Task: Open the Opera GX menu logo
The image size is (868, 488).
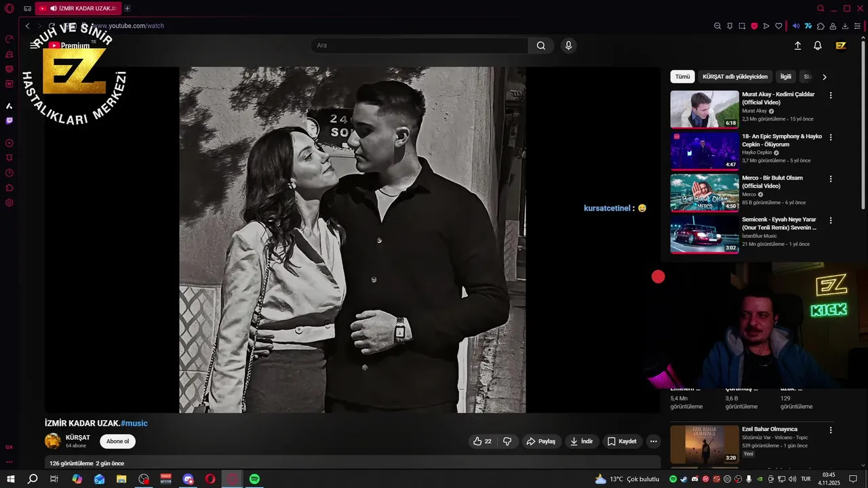Action: point(9,8)
